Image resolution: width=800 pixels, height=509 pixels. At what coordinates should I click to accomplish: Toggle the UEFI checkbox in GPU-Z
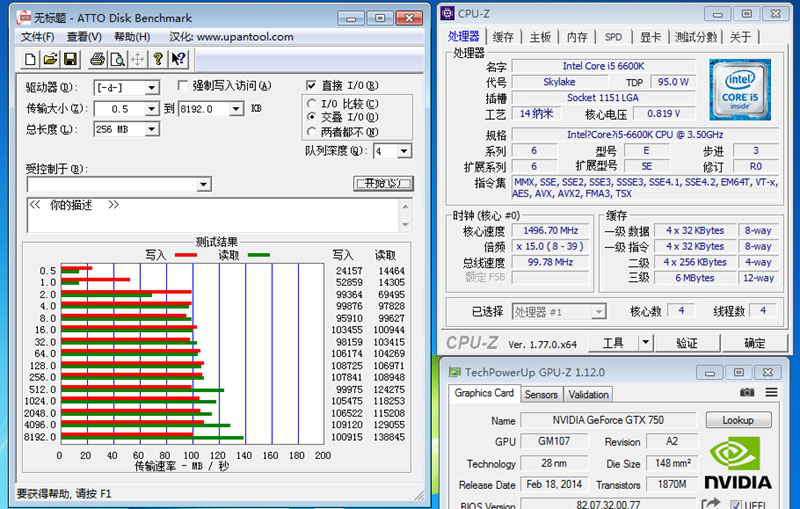tap(736, 505)
